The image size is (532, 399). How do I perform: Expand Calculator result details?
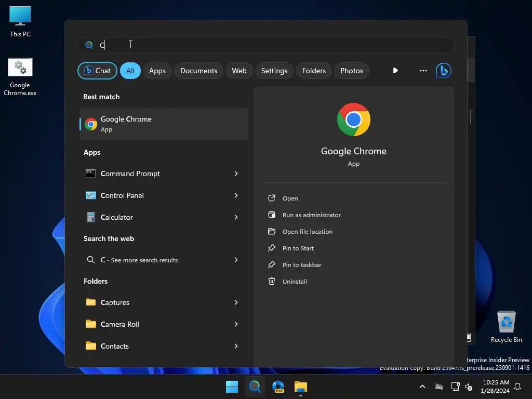(236, 217)
